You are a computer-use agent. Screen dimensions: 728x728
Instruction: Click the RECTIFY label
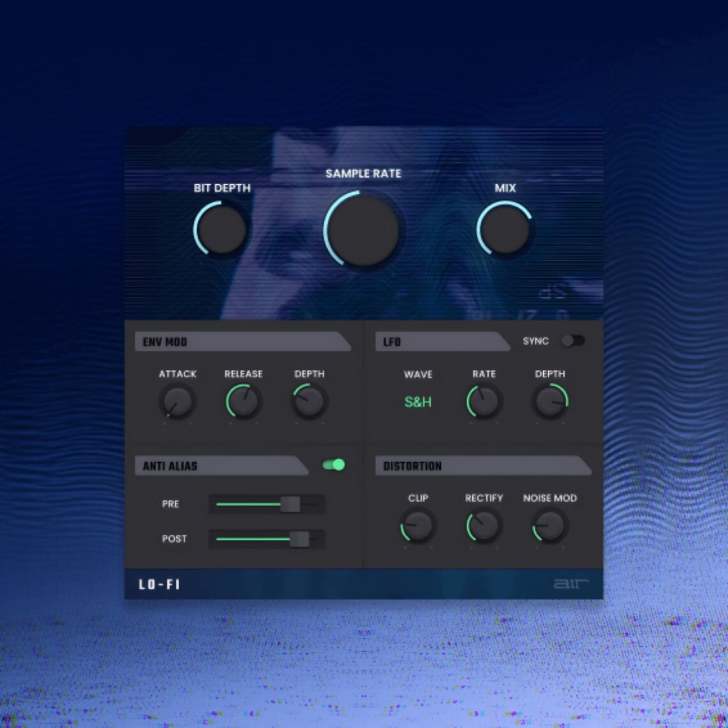[x=484, y=498]
